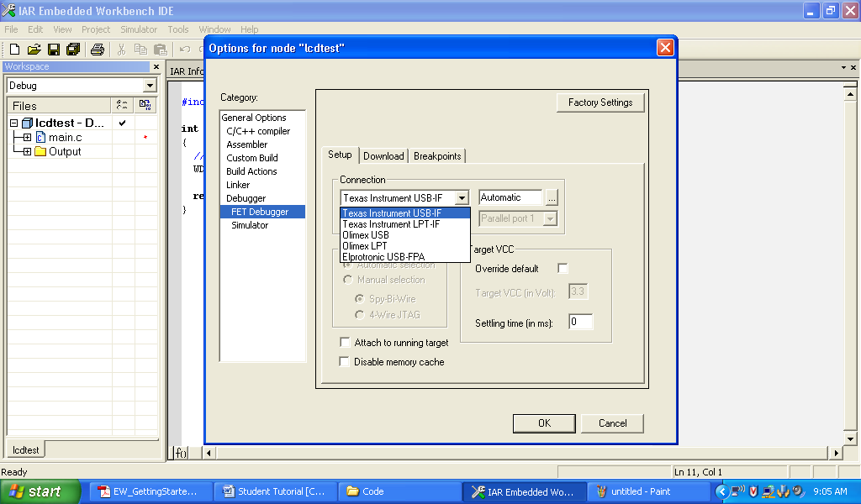
Task: Click the lcdtest project cube icon
Action: click(27, 123)
